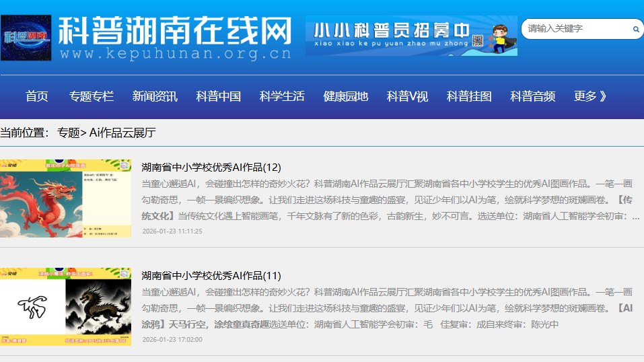
Task: Click the 科普湖南 site logo
Action: (26, 37)
